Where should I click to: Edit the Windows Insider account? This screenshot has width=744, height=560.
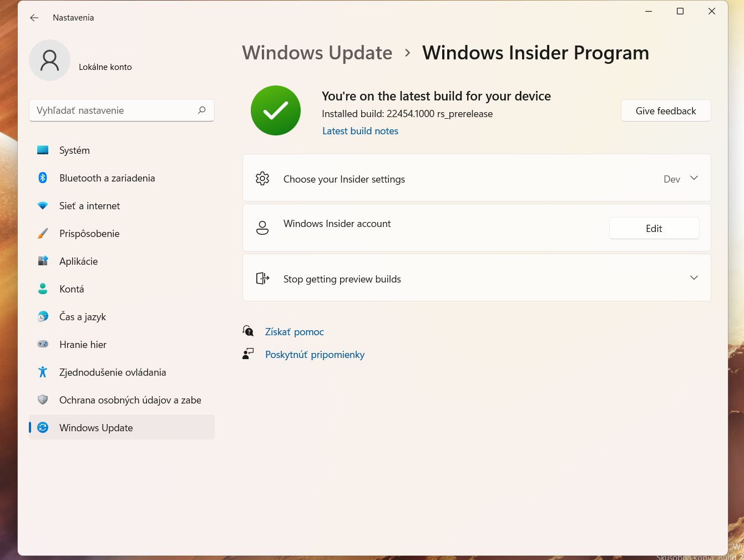654,228
